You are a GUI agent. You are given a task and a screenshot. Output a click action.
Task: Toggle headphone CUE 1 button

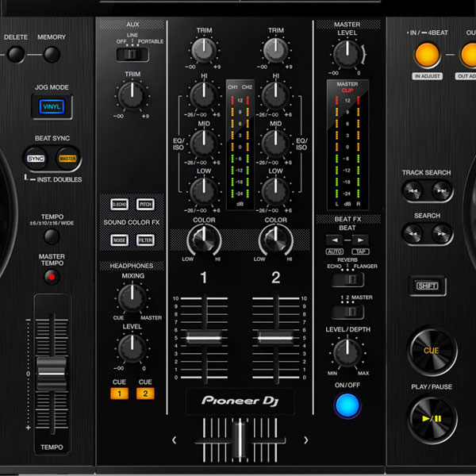click(119, 393)
